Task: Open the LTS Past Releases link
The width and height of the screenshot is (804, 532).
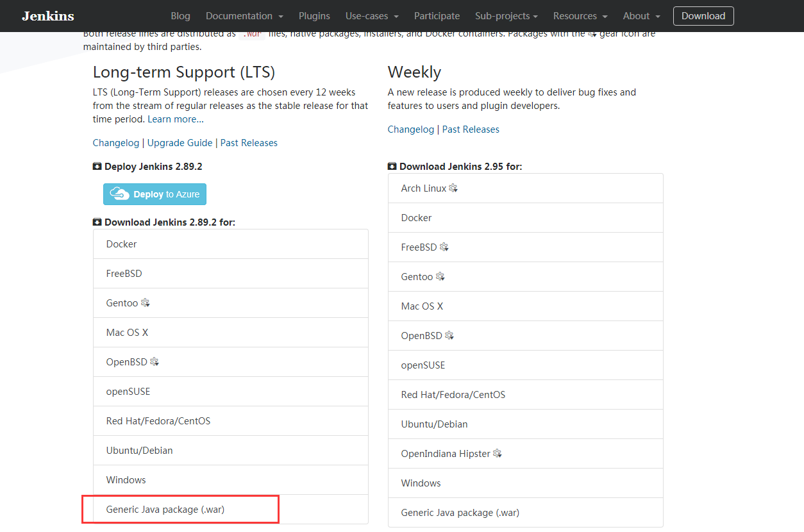Action: [249, 143]
